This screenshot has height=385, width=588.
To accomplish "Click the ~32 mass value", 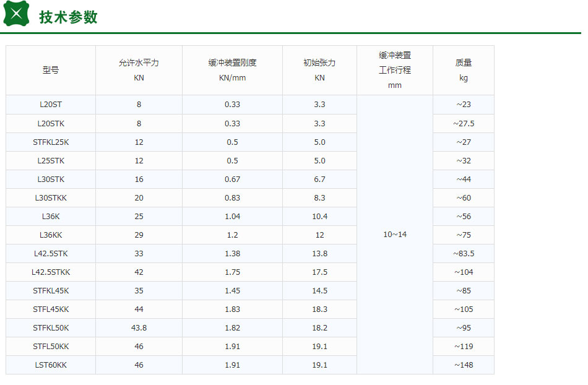I will point(464,161).
